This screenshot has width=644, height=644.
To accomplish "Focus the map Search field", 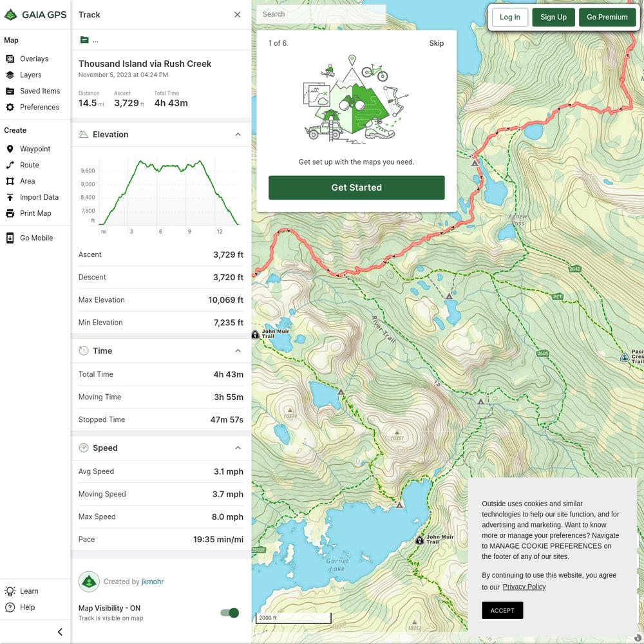I will (x=321, y=14).
